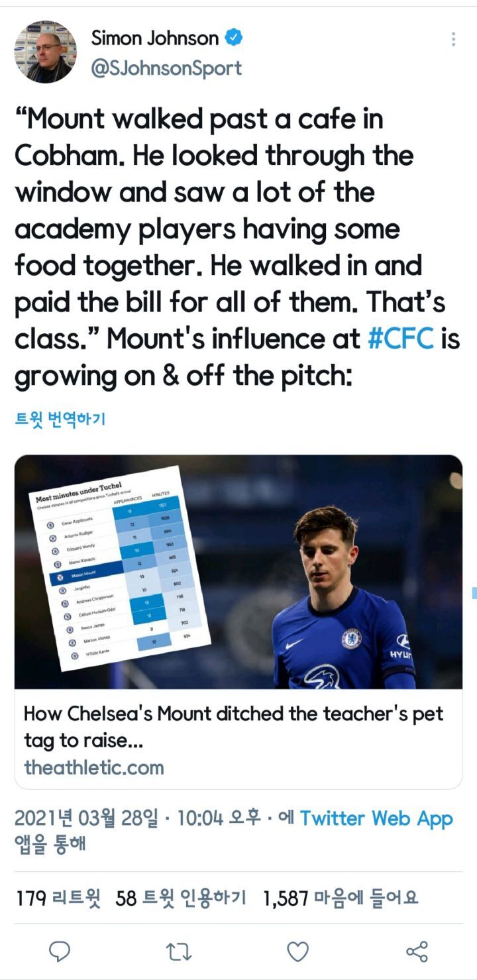Image resolution: width=477 pixels, height=980 pixels.
Task: Open the theathletic.com domain link
Action: (94, 767)
